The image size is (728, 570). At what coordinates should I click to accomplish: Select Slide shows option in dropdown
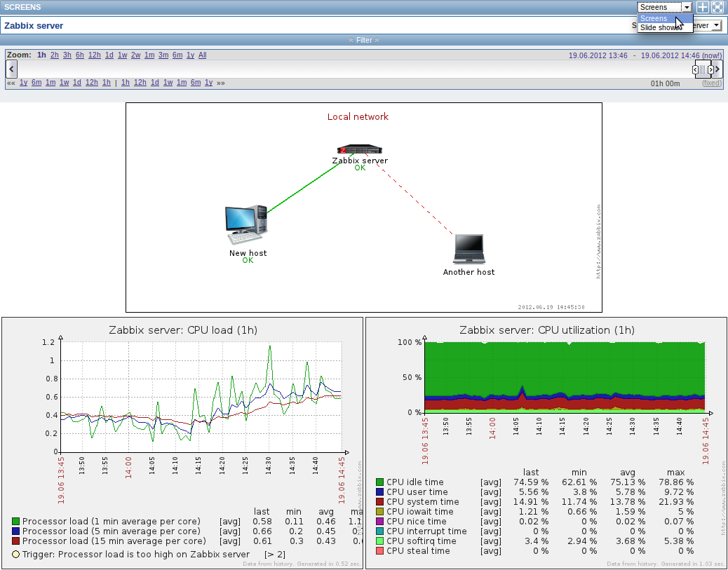(x=665, y=27)
